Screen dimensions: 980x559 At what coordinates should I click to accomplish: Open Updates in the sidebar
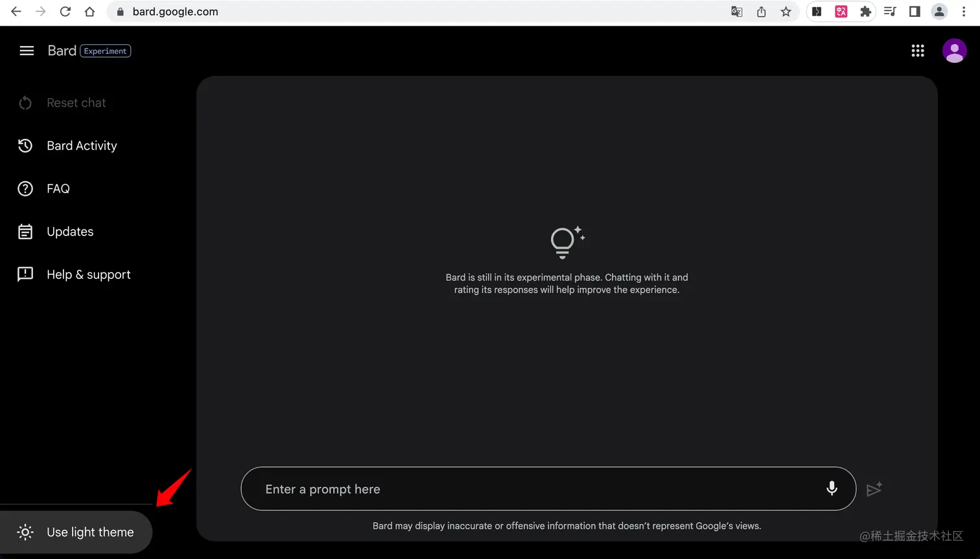coord(70,232)
